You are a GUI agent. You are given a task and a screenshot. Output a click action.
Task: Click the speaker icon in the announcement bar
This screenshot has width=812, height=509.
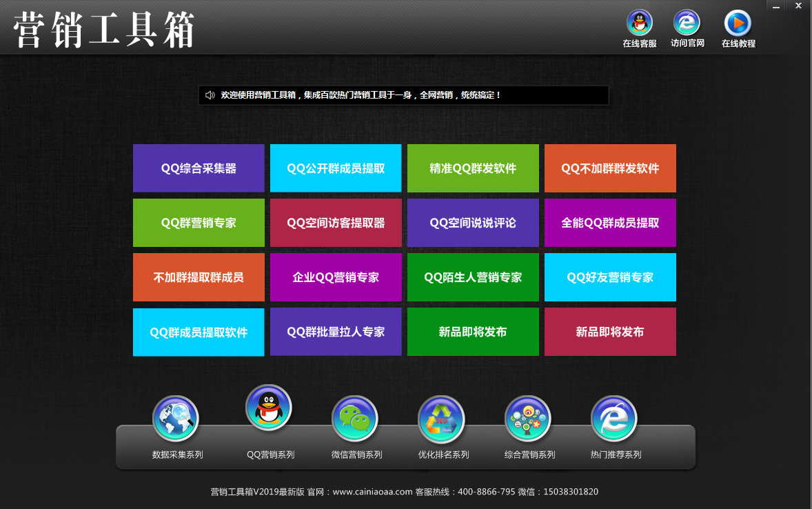click(x=210, y=95)
